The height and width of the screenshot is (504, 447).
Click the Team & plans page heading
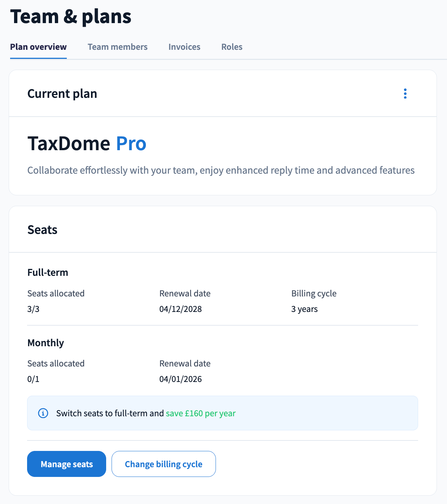tap(71, 17)
